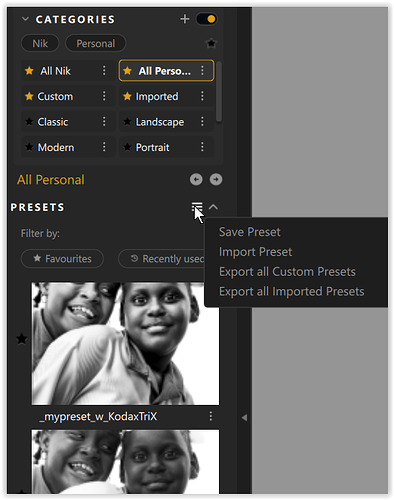Unfavourite the Imported category star

tap(127, 96)
